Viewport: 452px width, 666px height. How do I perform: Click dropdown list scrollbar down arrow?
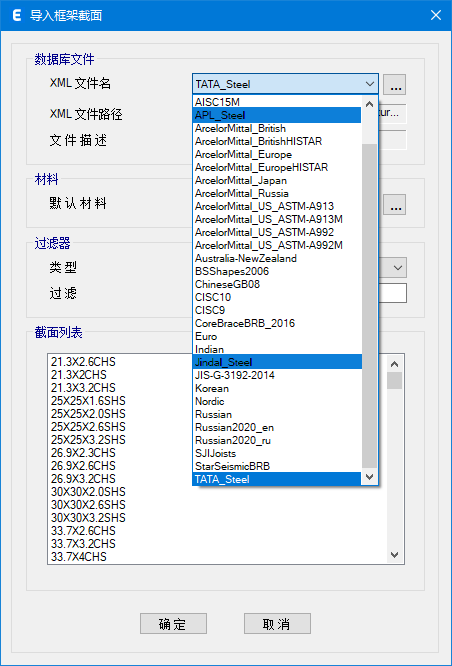(370, 477)
